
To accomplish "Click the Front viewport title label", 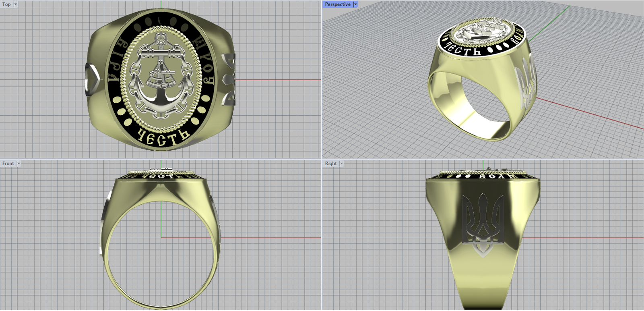I will tap(8, 163).
